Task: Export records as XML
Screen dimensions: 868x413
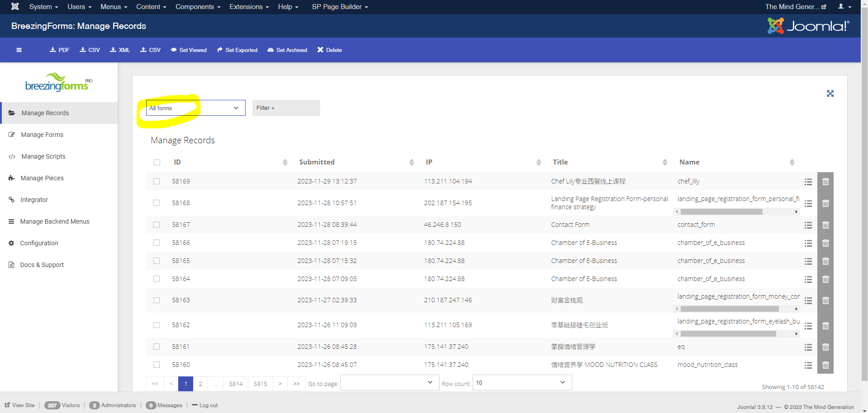Action: point(120,50)
